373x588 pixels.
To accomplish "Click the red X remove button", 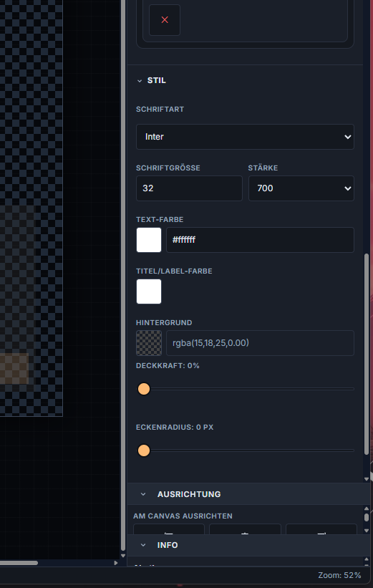I will coord(165,20).
